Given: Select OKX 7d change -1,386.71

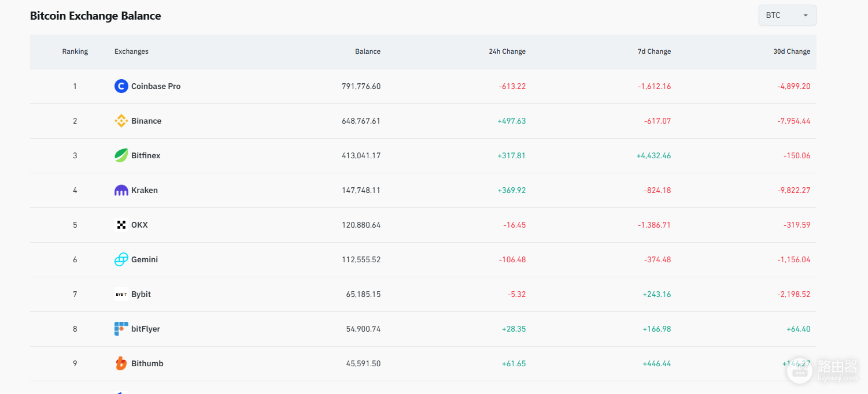Looking at the screenshot, I should (655, 225).
